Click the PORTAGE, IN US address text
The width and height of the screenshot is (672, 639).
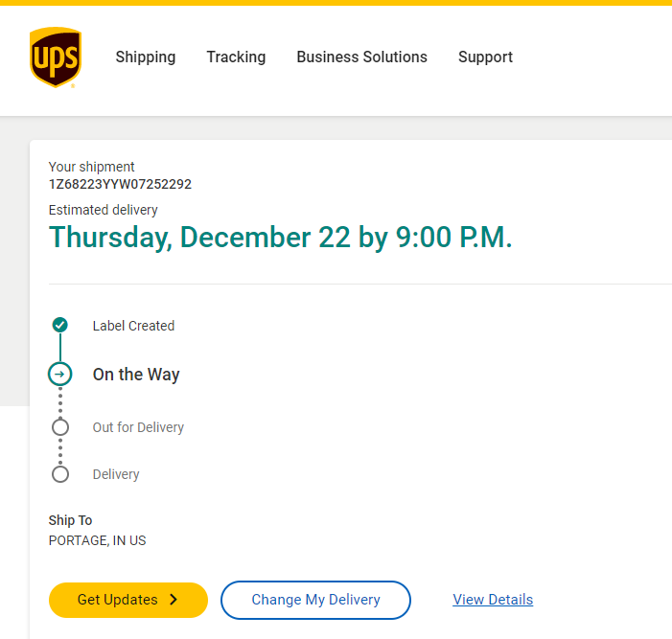tap(97, 540)
